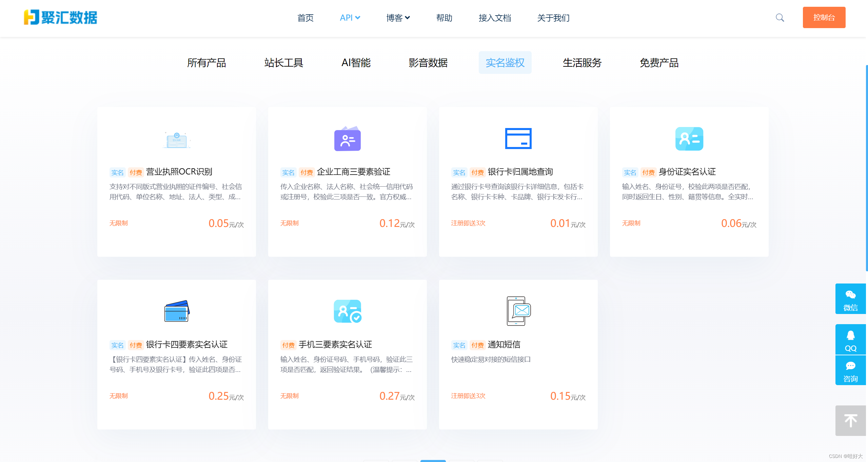Switch to the AI智能 category tab

click(356, 63)
